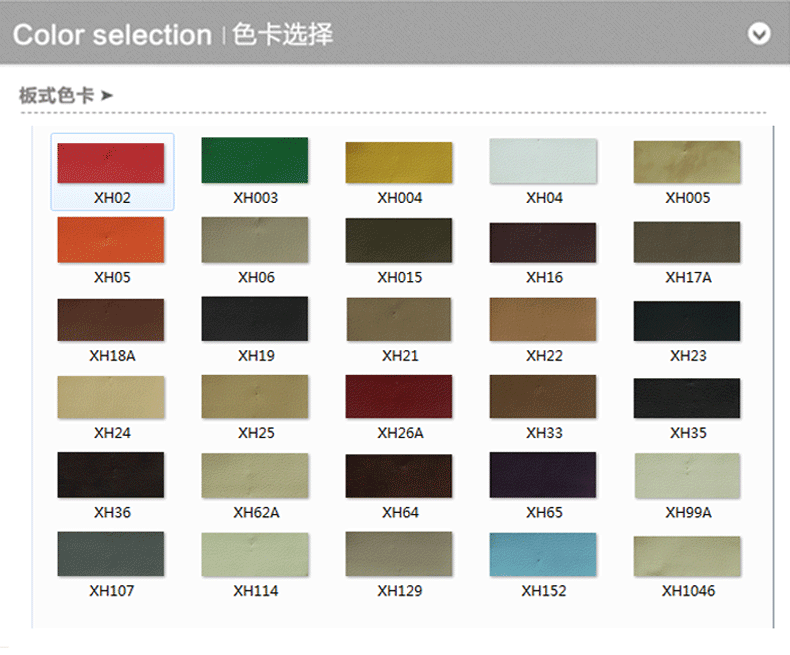Collapse the Color selection section chevron
Image resolution: width=790 pixels, height=655 pixels.
pos(759,34)
